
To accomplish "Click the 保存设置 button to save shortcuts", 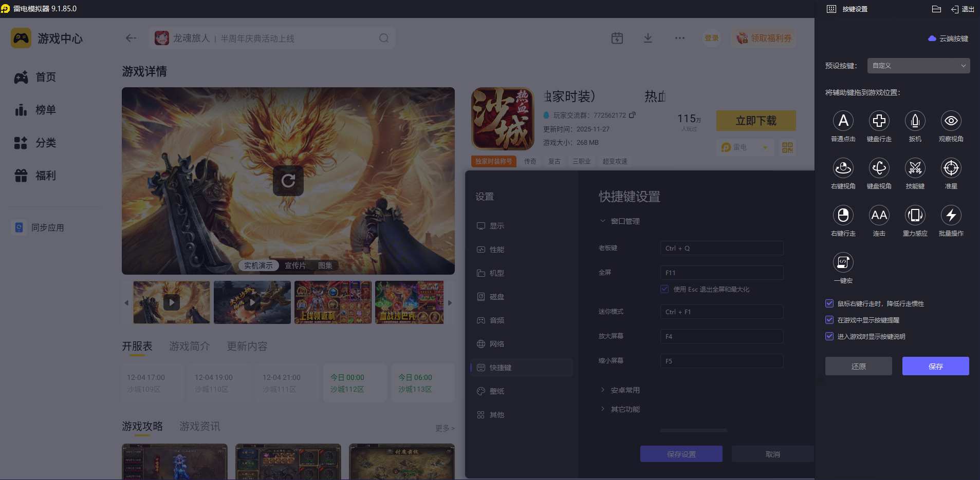I will (680, 454).
